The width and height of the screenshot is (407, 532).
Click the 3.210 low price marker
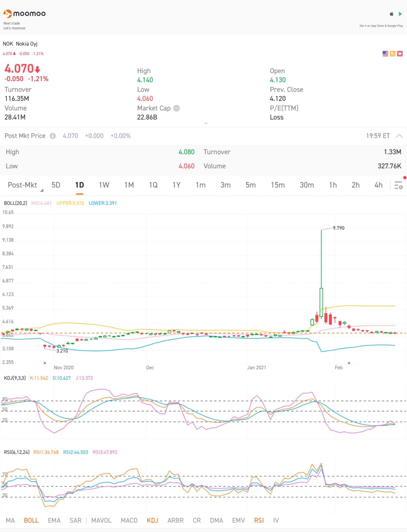coord(62,351)
